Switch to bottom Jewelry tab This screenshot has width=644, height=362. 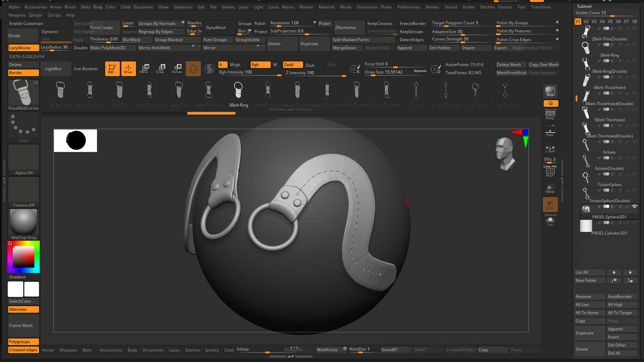click(x=212, y=350)
